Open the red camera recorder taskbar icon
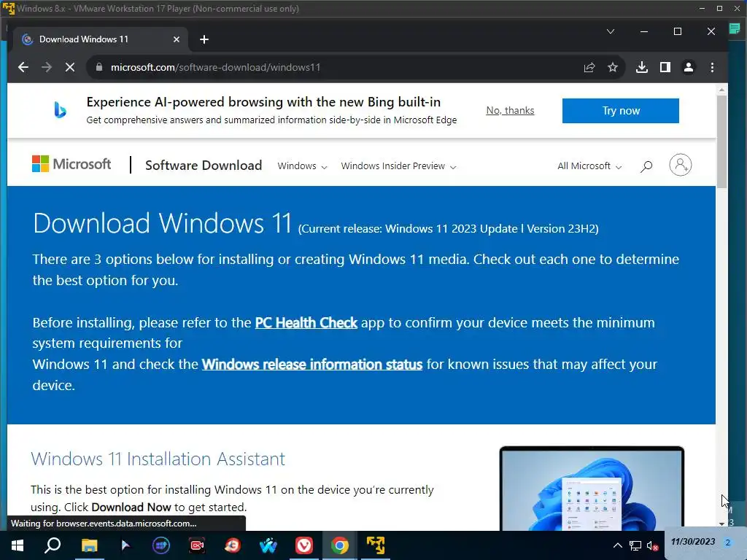Screen dimensions: 747x560 tap(197, 545)
